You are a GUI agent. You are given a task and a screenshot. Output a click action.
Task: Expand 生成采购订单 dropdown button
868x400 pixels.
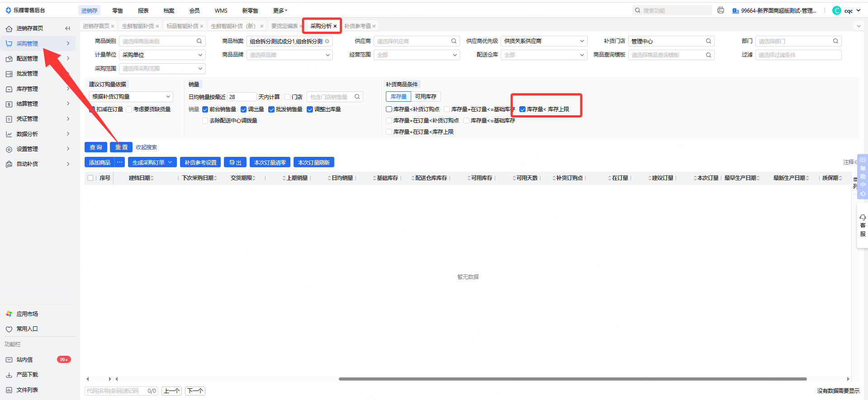pos(170,162)
